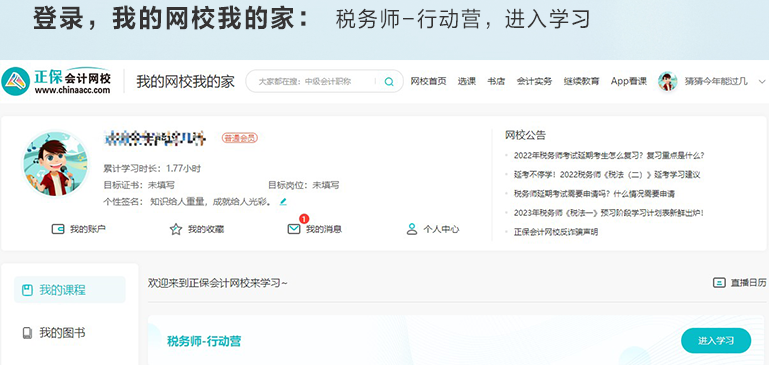The image size is (769, 365).
Task: Click the 我的消息 text link
Action: pyautogui.click(x=324, y=229)
